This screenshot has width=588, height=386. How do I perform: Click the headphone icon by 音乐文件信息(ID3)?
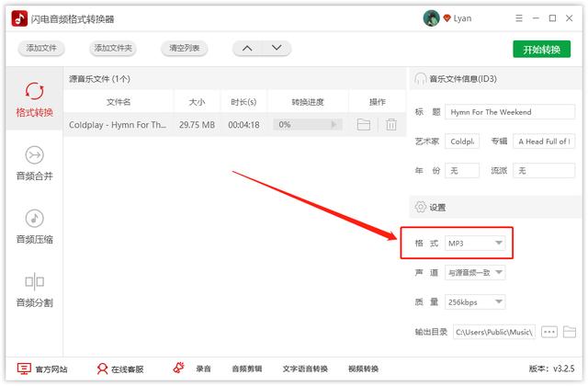click(420, 79)
